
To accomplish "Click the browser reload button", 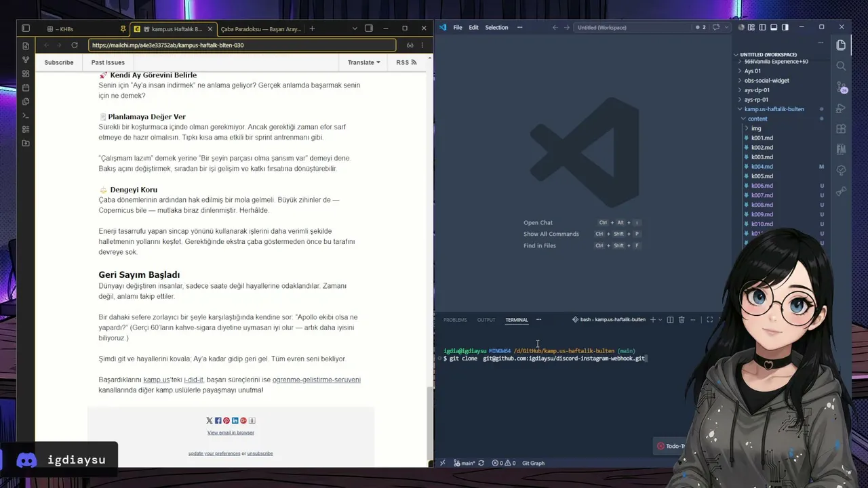I will (75, 45).
